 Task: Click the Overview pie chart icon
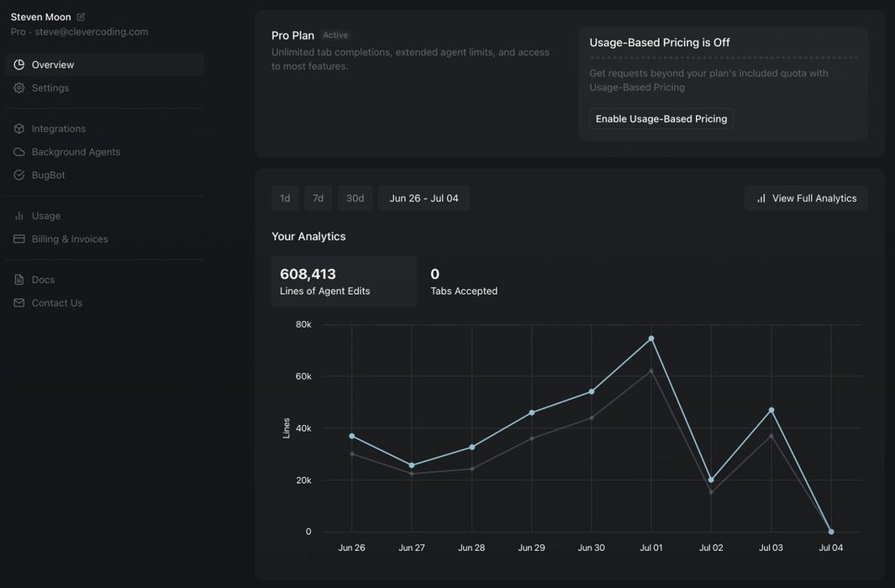pos(19,65)
